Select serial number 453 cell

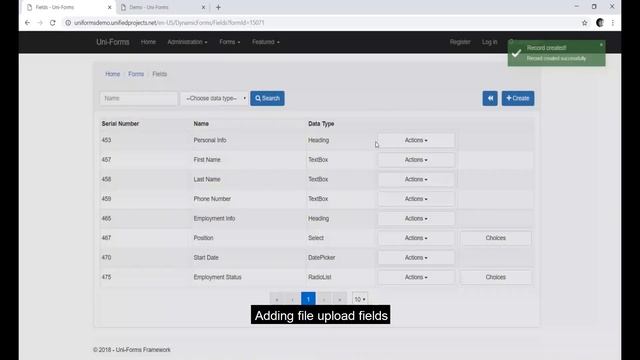coord(106,140)
